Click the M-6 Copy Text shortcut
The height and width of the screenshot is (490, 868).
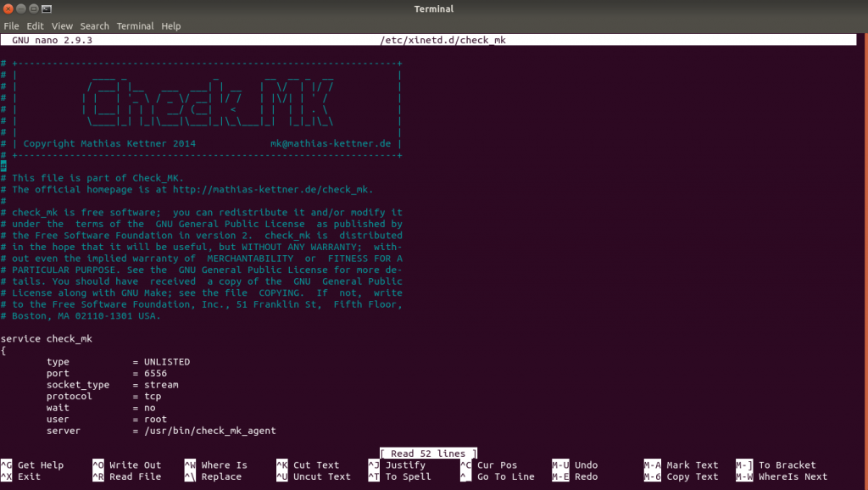(681, 476)
